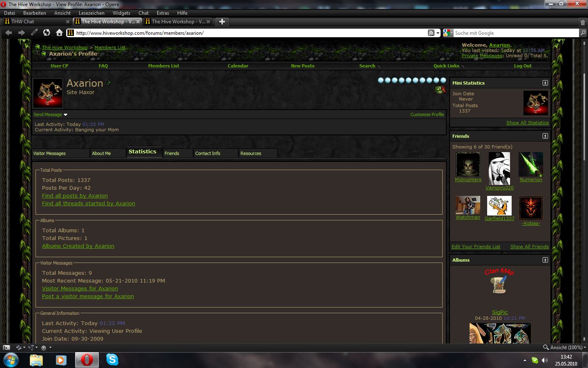The width and height of the screenshot is (588, 368).
Task: Open the volume control in system tray
Action: pos(545,360)
